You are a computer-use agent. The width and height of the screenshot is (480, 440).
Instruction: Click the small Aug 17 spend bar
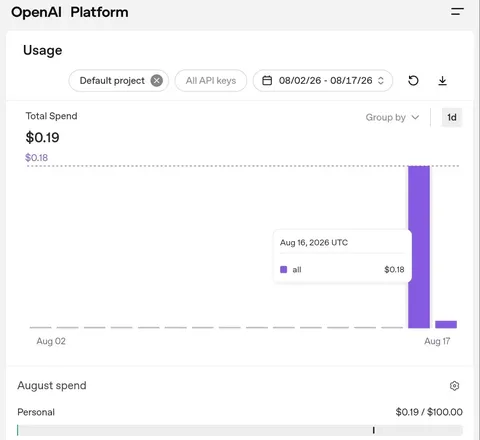tap(446, 324)
